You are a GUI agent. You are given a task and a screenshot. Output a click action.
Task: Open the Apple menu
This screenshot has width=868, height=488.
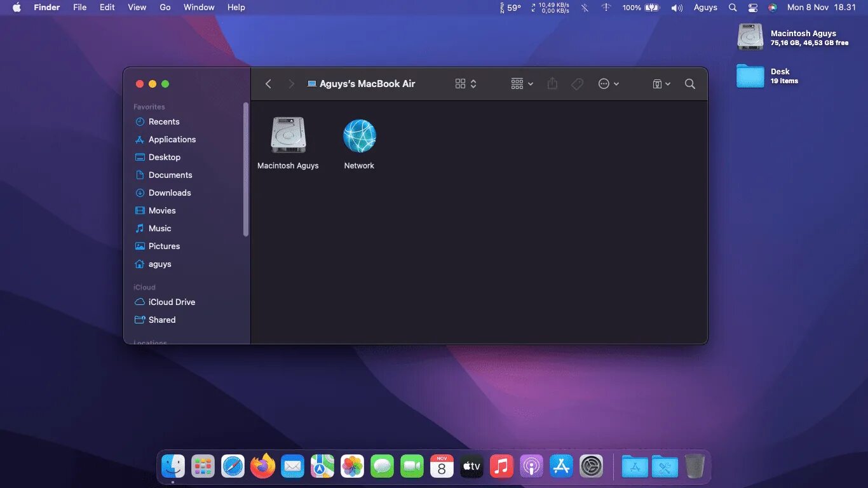(17, 8)
